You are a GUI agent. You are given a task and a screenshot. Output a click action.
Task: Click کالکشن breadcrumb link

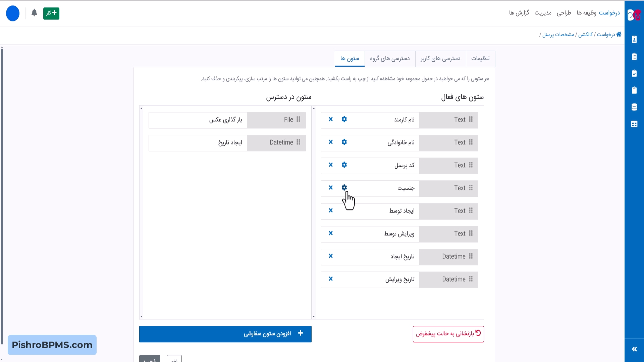pos(585,35)
